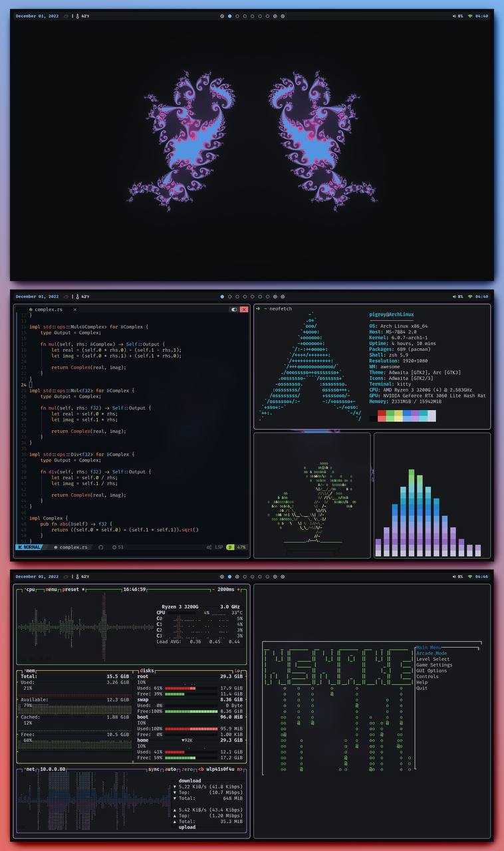504x851 pixels.
Task: Choose Quit in the game's Main Menu
Action: 422,688
